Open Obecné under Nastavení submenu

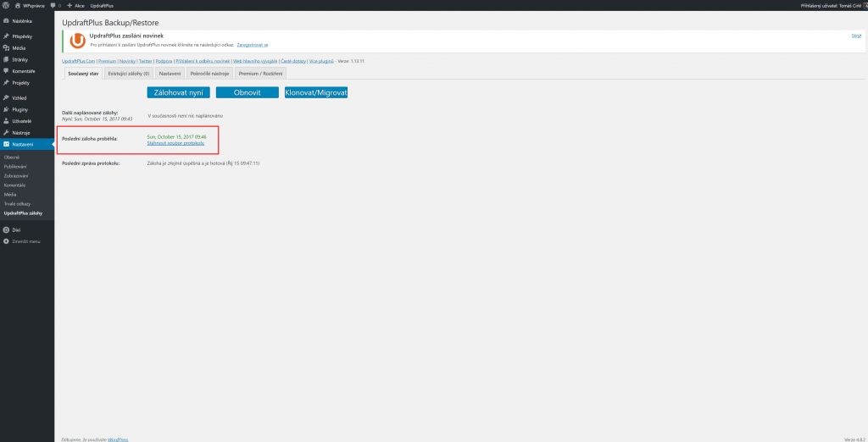coord(12,157)
